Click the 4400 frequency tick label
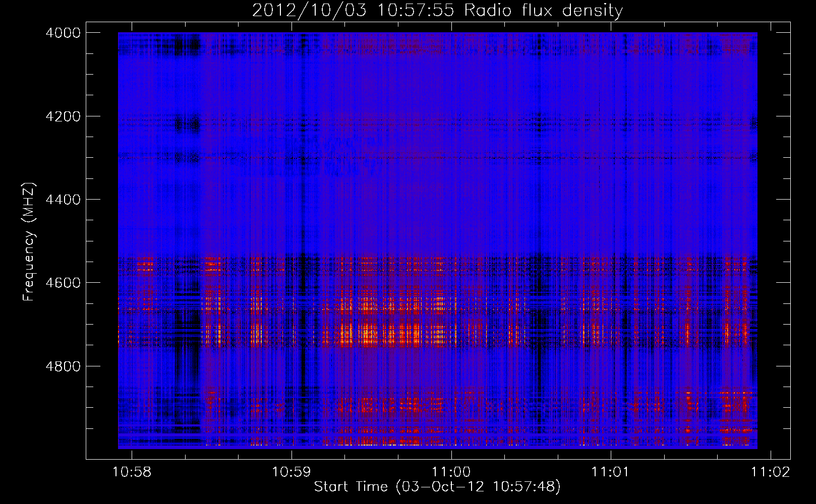The width and height of the screenshot is (816, 504). tap(63, 200)
